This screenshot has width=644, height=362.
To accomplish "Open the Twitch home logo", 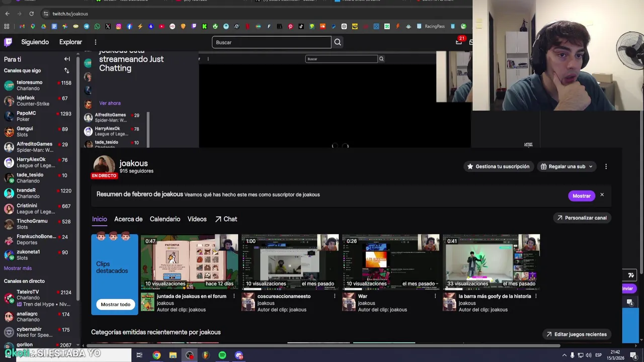I will [x=8, y=42].
